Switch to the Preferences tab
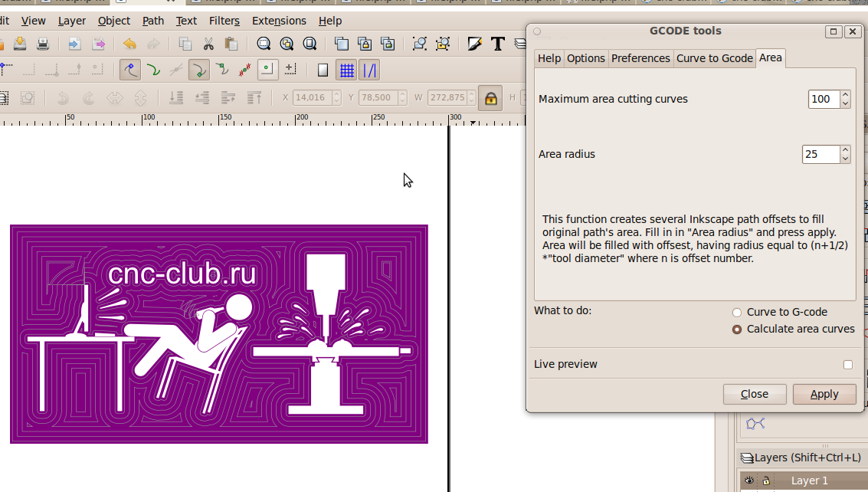This screenshot has width=868, height=492. [x=640, y=58]
